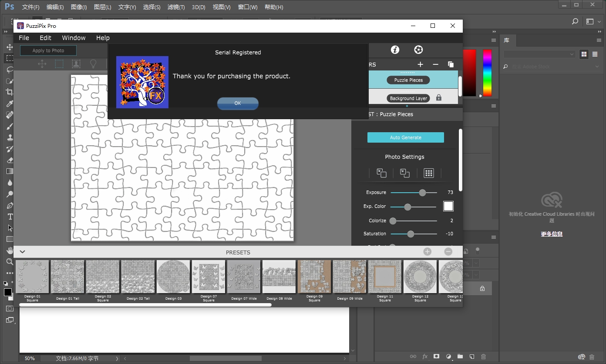Image resolution: width=606 pixels, height=364 pixels.
Task: Select the Hand tool
Action: tap(10, 250)
